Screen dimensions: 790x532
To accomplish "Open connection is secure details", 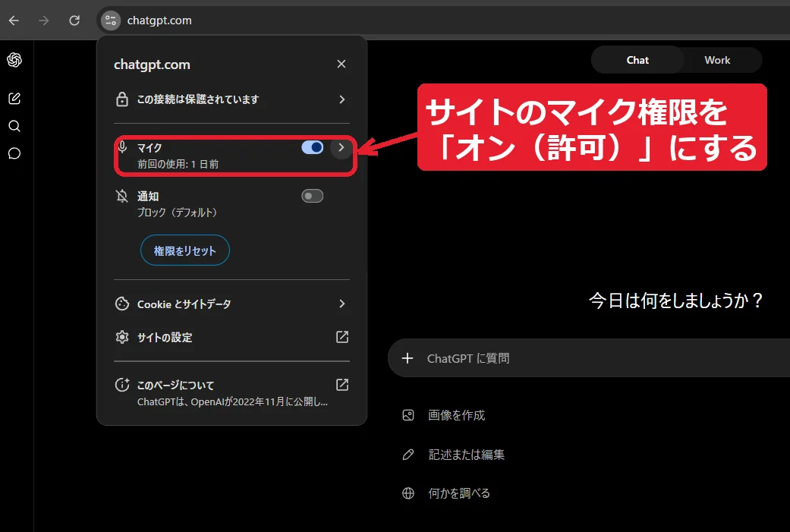I will (231, 99).
